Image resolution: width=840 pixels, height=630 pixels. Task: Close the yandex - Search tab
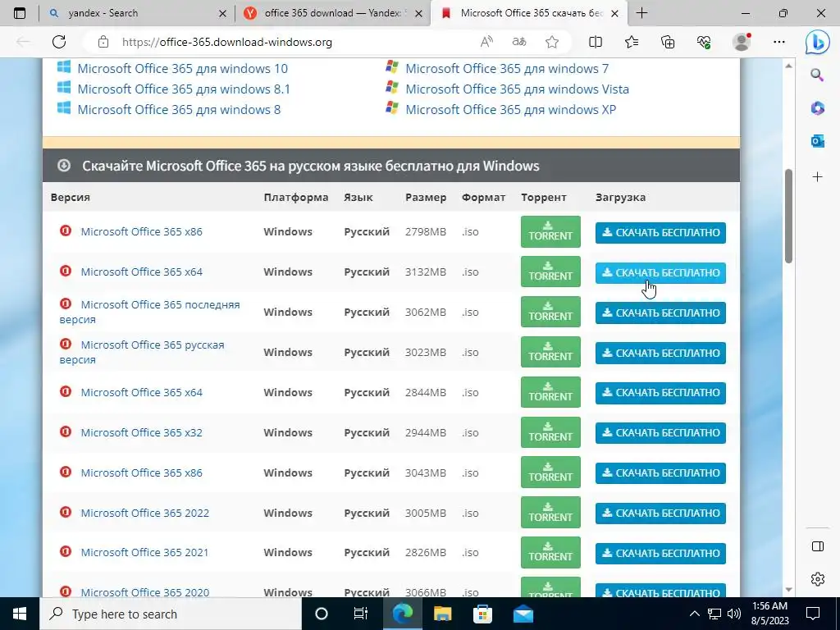pos(223,13)
